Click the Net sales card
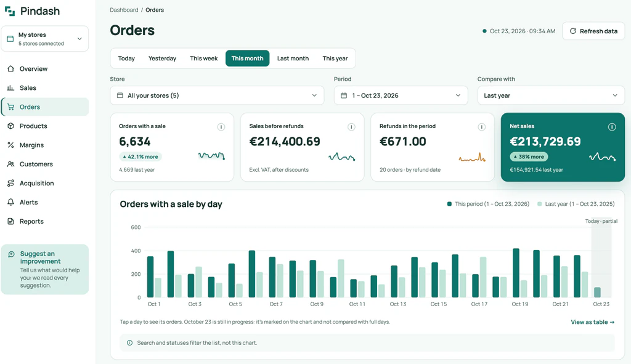 (x=563, y=147)
